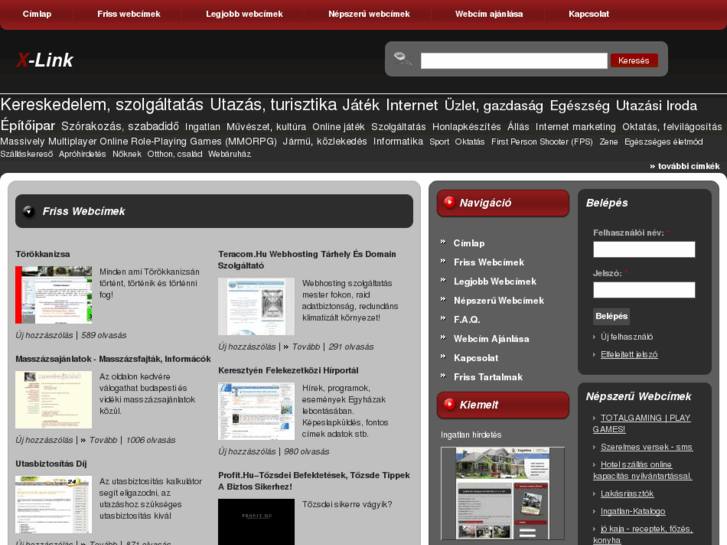Image resolution: width=727 pixels, height=545 pixels.
Task: Open the F.A.Q. sidebar navigation link
Action: pyautogui.click(x=466, y=319)
